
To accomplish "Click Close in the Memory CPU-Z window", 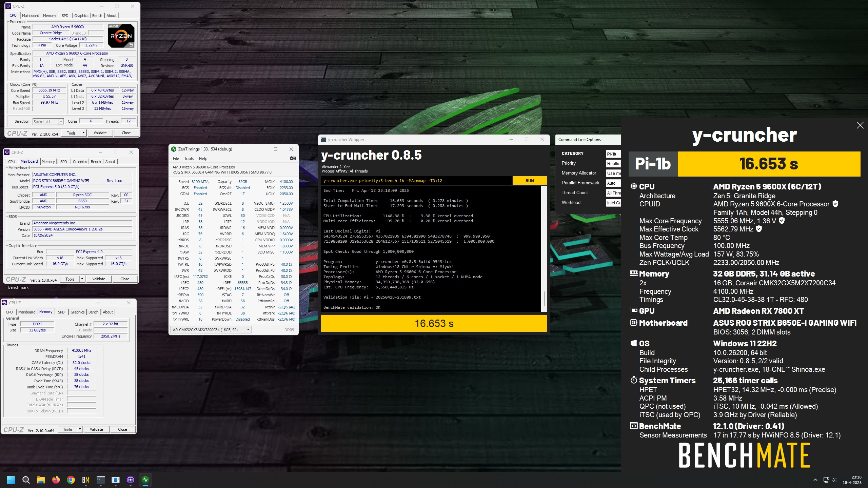I will point(122,429).
